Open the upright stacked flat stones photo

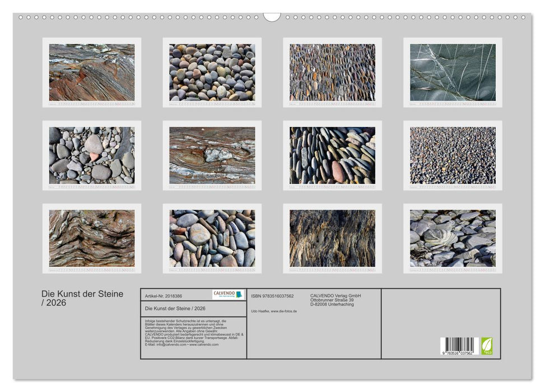[x=332, y=155]
